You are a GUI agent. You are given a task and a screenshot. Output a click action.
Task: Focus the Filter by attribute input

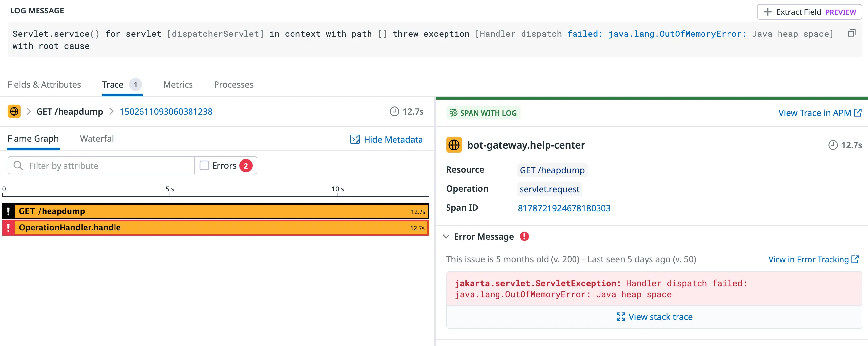[x=108, y=166]
